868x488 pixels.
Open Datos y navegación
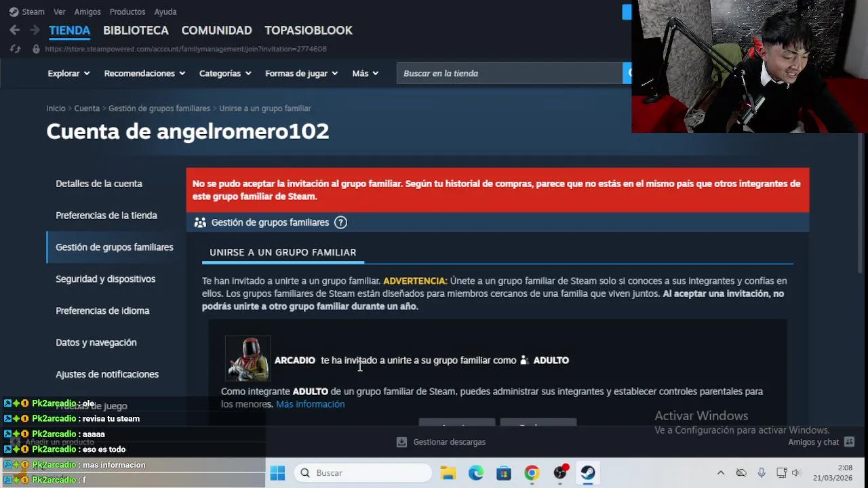[x=96, y=342]
